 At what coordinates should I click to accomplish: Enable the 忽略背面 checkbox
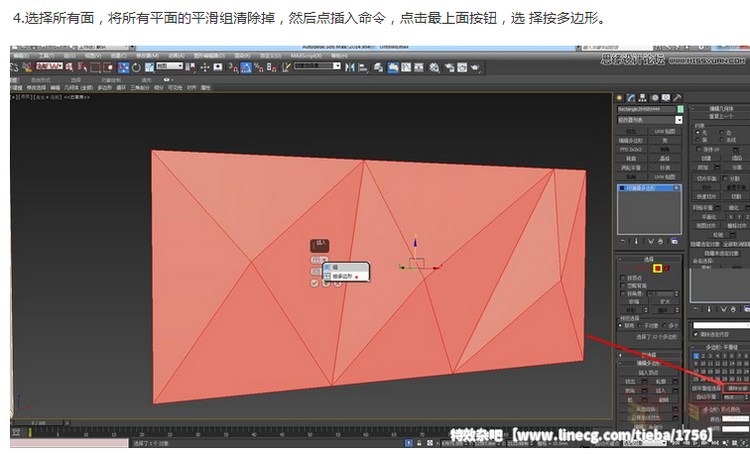click(623, 286)
